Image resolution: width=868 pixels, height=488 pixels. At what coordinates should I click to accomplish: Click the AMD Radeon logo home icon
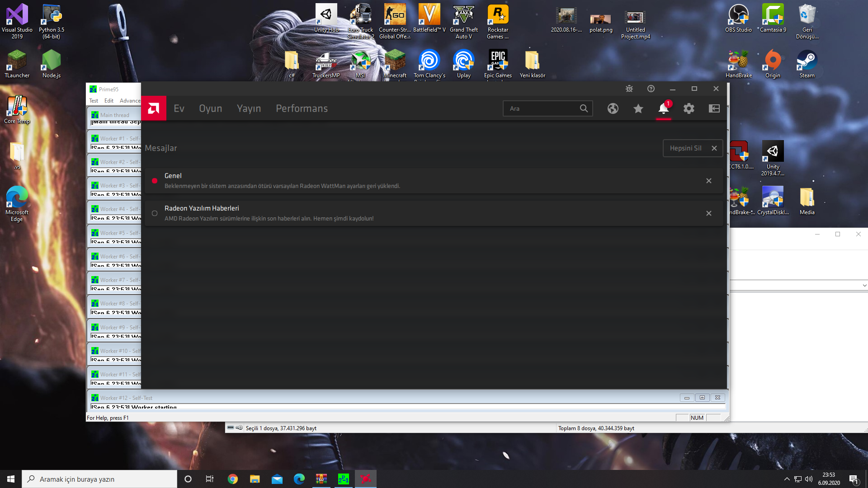point(154,108)
